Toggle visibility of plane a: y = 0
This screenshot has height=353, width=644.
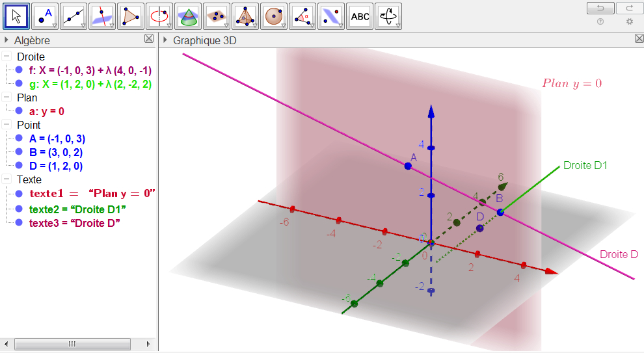[x=19, y=111]
